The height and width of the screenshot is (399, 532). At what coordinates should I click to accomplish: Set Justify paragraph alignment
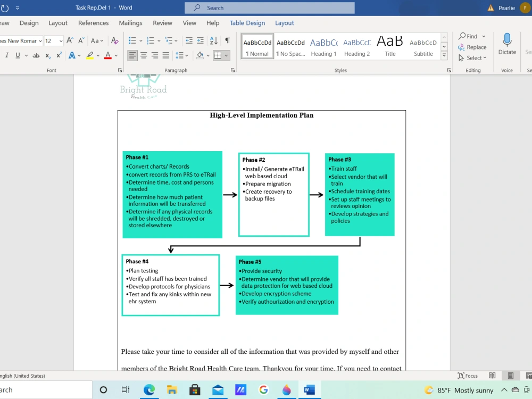point(166,55)
